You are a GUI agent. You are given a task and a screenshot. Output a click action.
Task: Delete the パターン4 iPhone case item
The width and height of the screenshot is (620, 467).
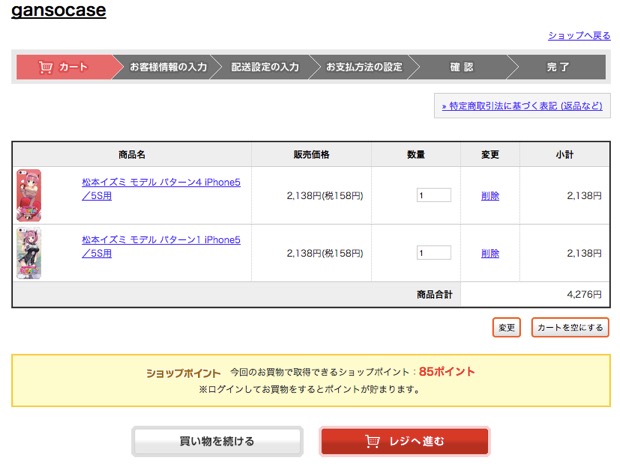pos(489,196)
